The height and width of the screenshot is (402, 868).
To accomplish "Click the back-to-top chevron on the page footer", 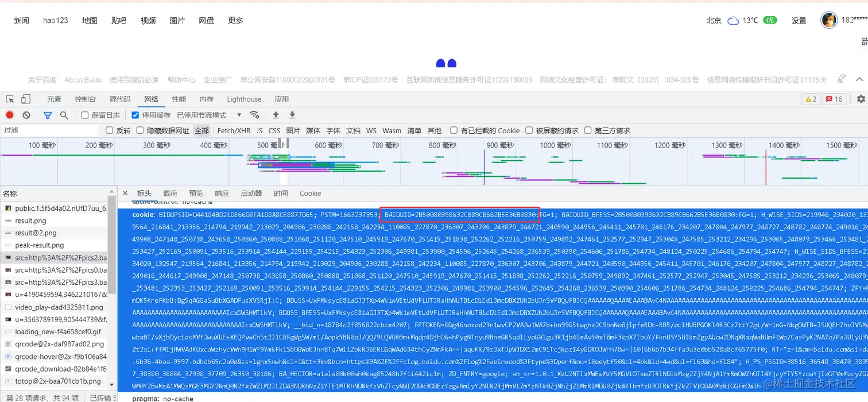I will (859, 79).
